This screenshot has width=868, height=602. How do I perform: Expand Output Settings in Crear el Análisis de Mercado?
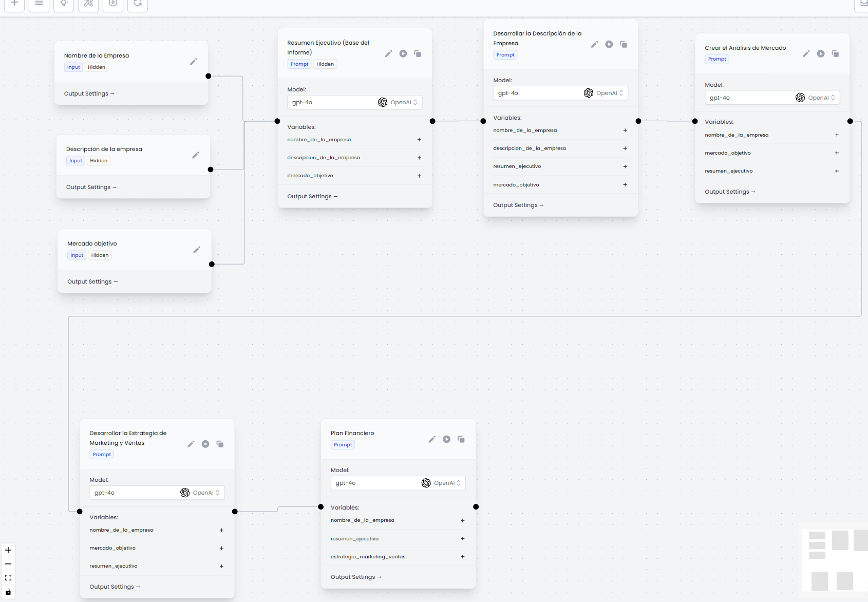(730, 192)
